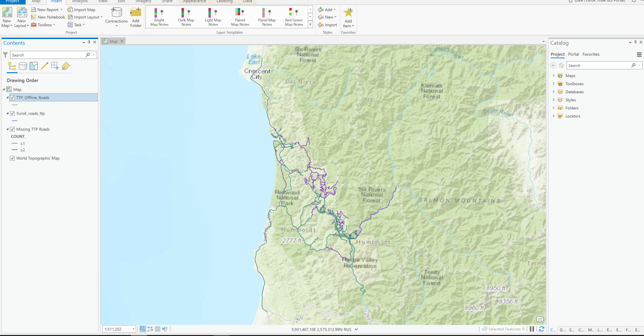Switch to List By Data Source view
The width and height of the screenshot is (644, 336).
click(x=23, y=66)
